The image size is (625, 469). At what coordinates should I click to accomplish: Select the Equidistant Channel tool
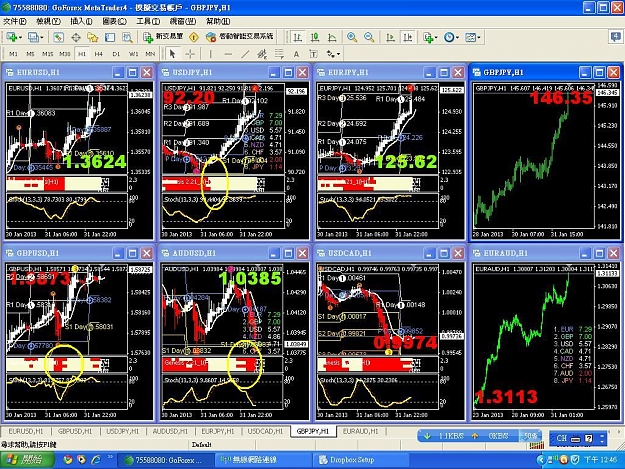coord(262,54)
